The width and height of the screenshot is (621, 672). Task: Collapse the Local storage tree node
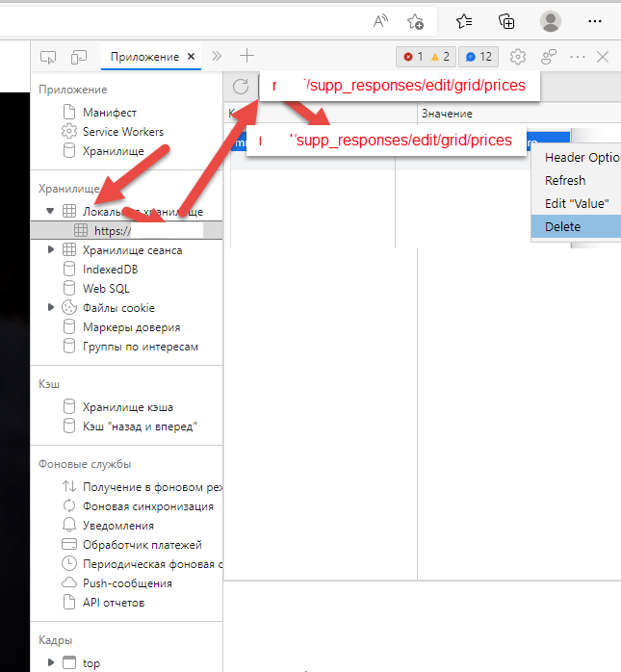coord(50,211)
